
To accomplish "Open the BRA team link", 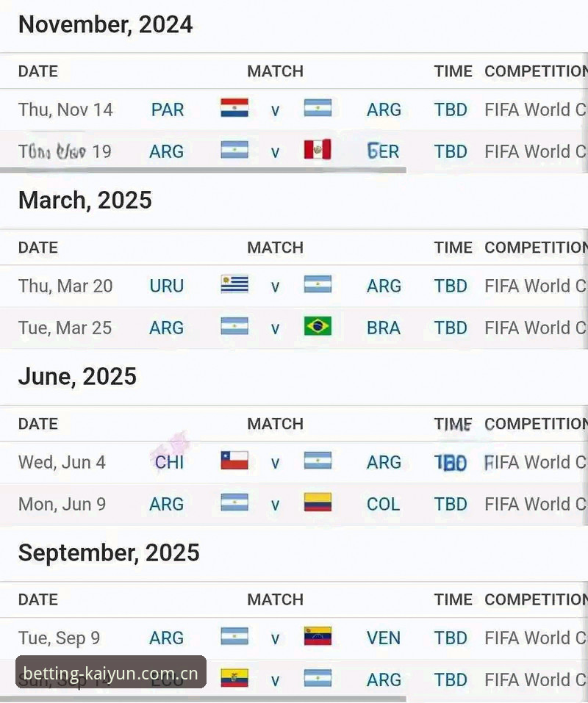I will (x=384, y=328).
